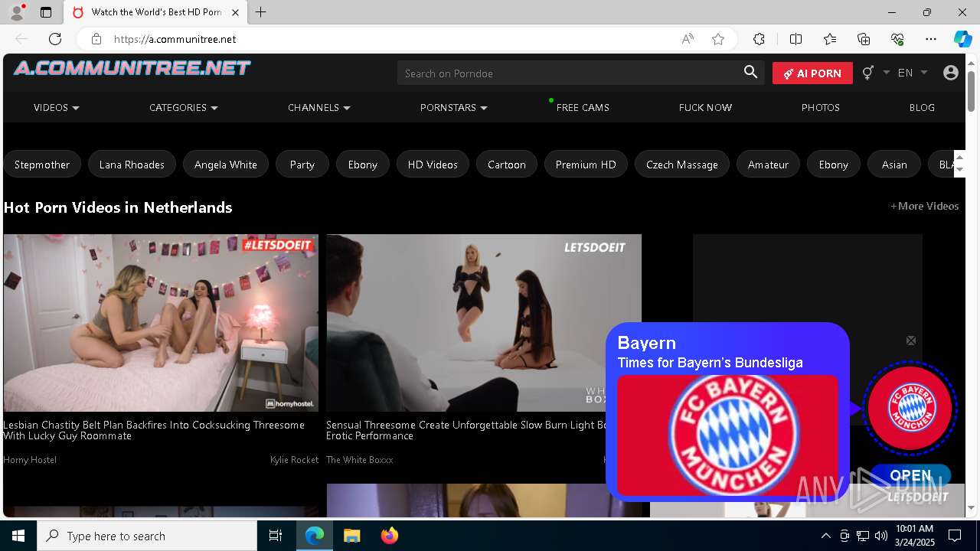Click the page vertical scrollbar
The height and width of the screenshot is (551, 980).
click(x=971, y=91)
